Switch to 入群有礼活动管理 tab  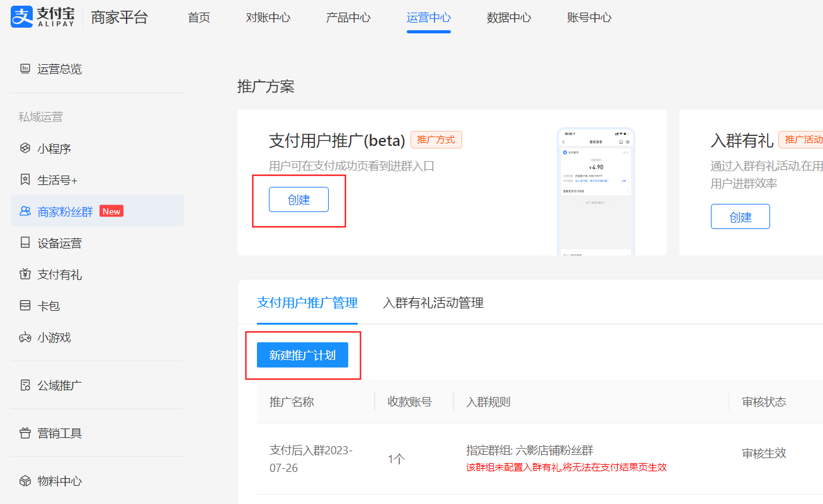[x=433, y=303]
